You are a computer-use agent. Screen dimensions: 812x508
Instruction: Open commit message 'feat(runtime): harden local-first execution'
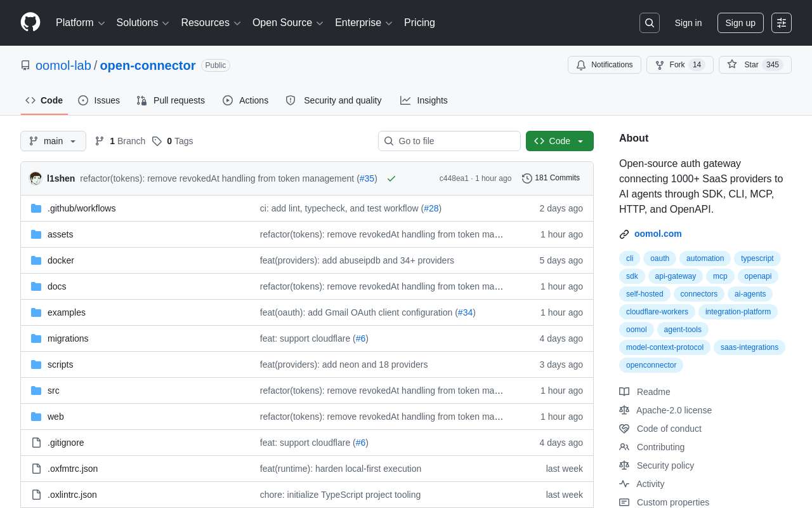point(341,469)
